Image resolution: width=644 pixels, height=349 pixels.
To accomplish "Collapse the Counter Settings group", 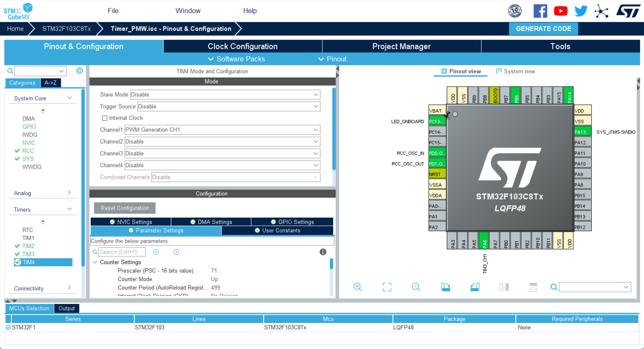I will 95,262.
